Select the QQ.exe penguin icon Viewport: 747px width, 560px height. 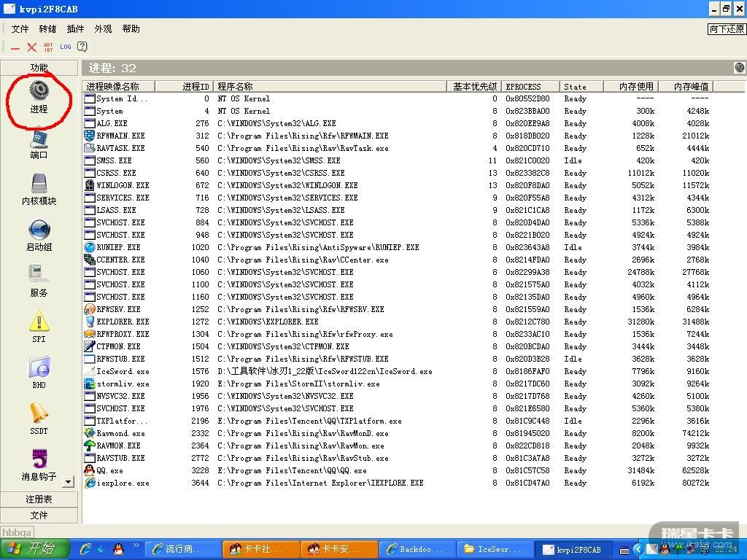point(89,470)
